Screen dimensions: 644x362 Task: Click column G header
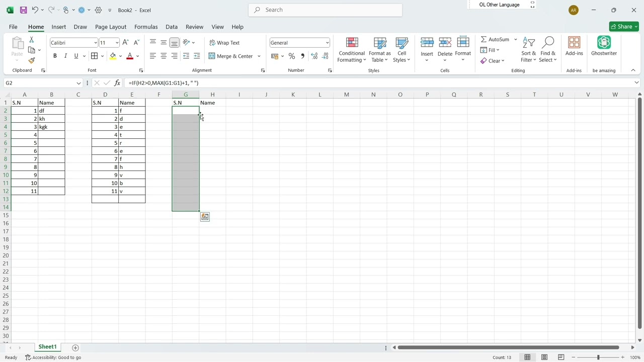[186, 95]
